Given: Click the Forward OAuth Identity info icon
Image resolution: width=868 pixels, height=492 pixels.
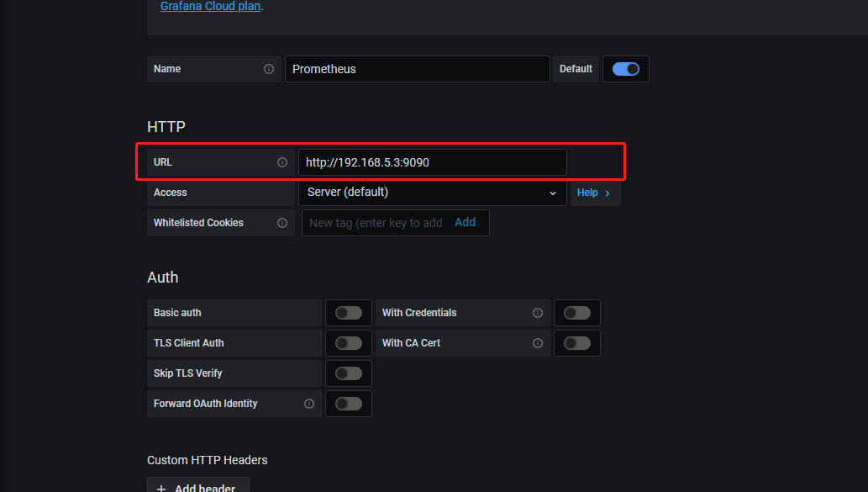Looking at the screenshot, I should [309, 404].
